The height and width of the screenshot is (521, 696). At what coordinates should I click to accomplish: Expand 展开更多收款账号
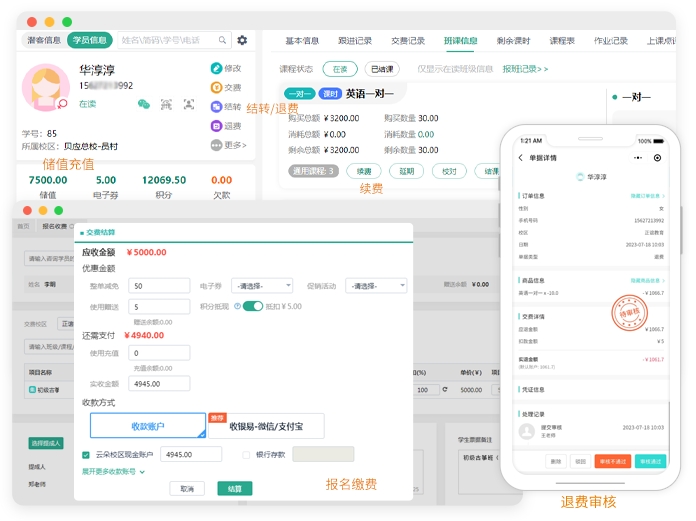click(113, 471)
